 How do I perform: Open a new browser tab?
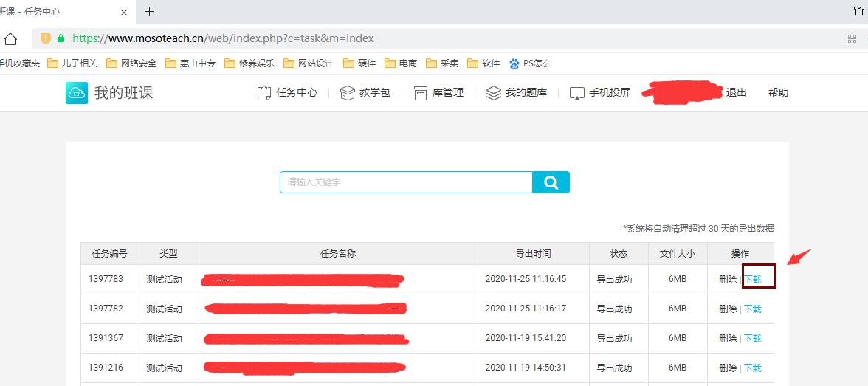(x=149, y=12)
